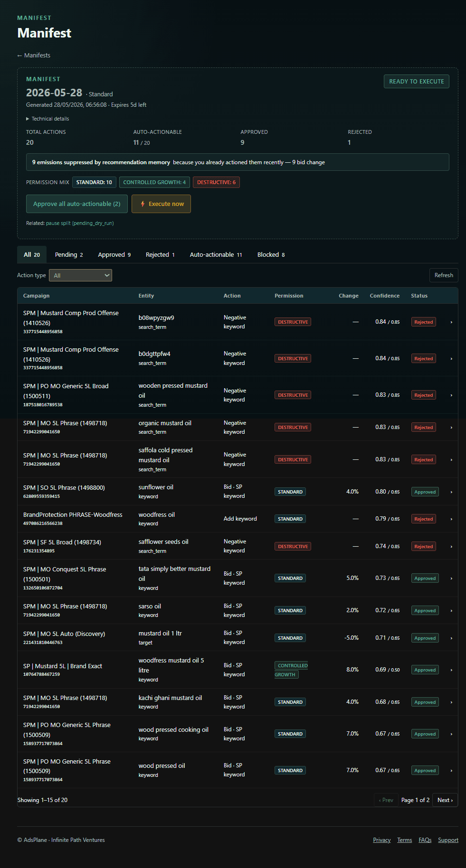The image size is (466, 868).
Task: Switch to the Approved tab
Action: click(x=114, y=255)
